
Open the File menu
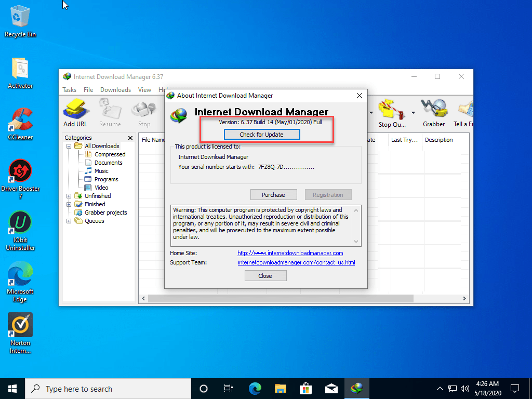point(88,89)
